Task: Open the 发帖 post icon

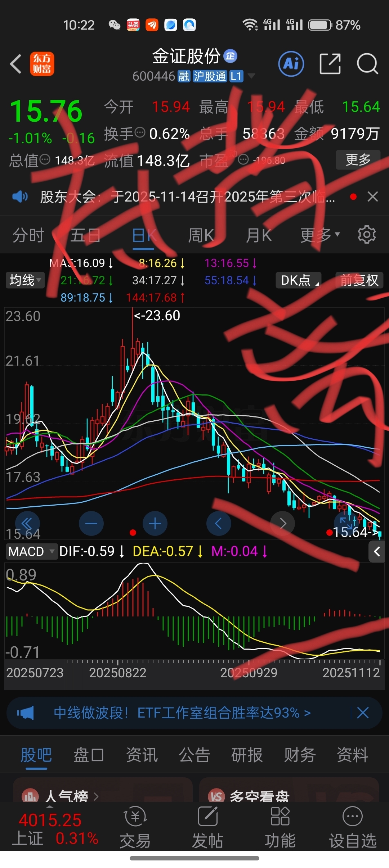Action: click(208, 827)
